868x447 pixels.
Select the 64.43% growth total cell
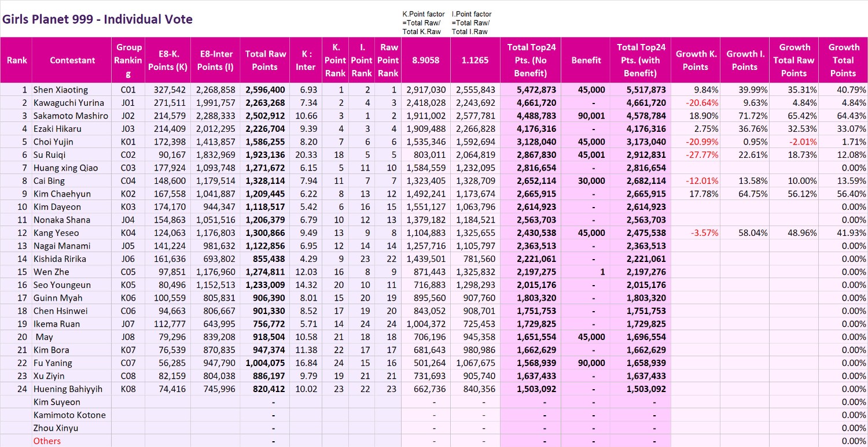[843, 116]
